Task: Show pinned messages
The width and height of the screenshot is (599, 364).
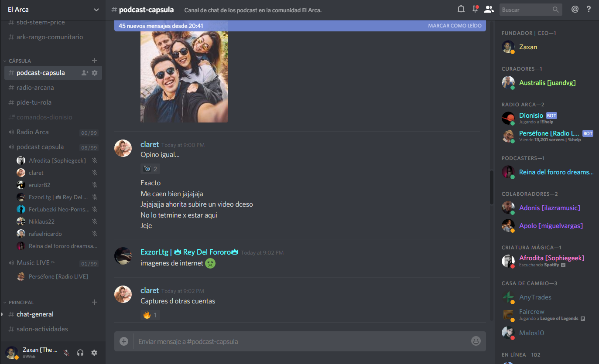Action: [475, 9]
